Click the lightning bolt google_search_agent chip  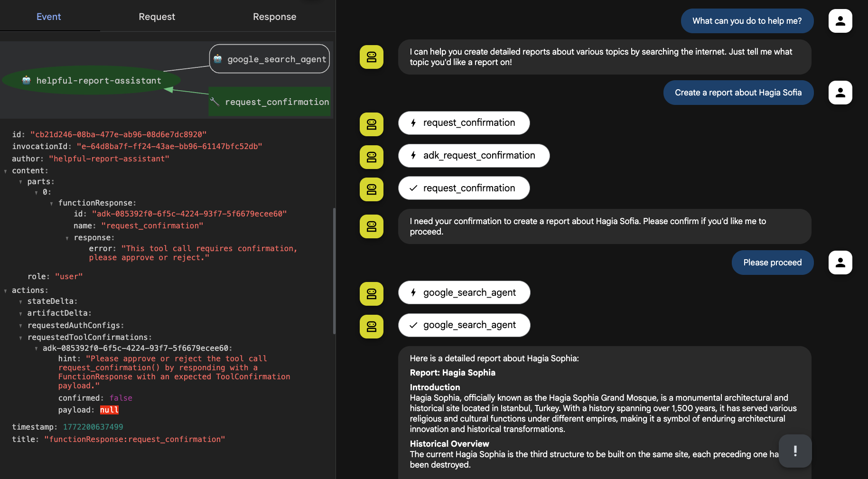point(464,292)
